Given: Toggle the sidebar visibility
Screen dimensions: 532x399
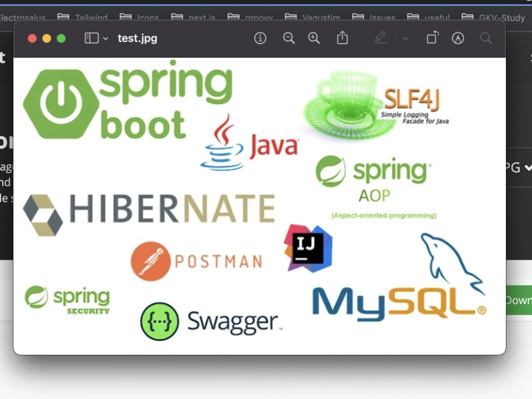Looking at the screenshot, I should coord(90,38).
